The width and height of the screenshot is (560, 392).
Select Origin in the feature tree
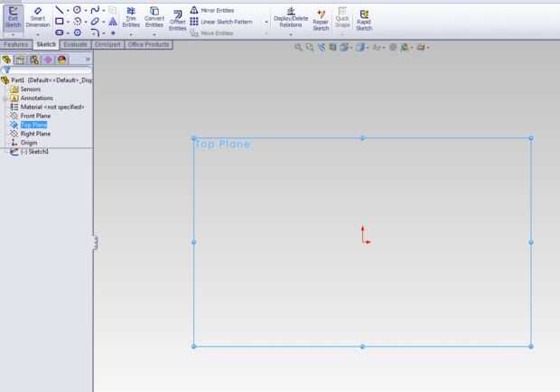(x=23, y=143)
